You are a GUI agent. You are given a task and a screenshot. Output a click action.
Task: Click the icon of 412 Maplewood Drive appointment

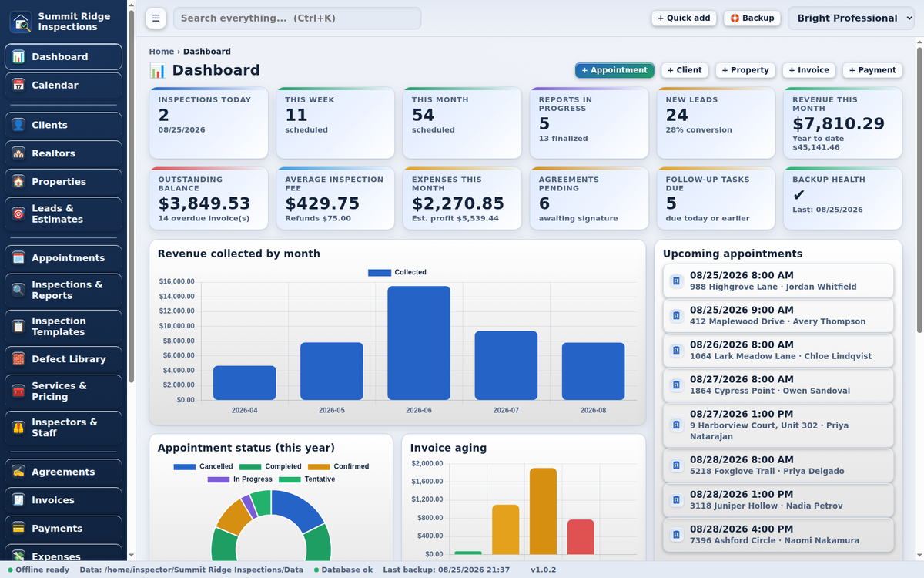(676, 316)
